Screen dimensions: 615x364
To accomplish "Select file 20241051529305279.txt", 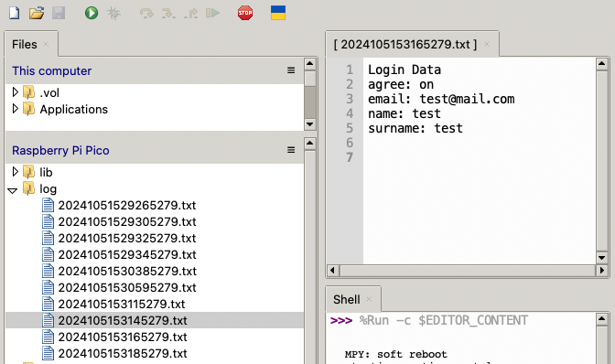I will 127,221.
